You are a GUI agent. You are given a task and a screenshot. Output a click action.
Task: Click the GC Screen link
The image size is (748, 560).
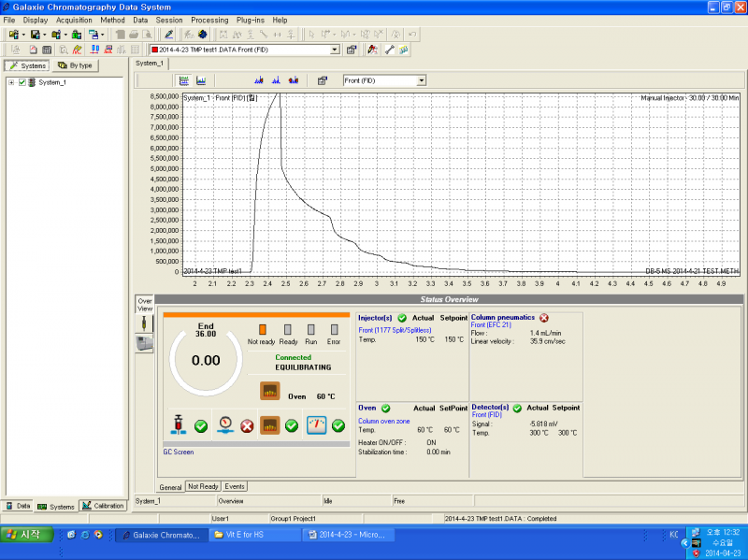(180, 452)
